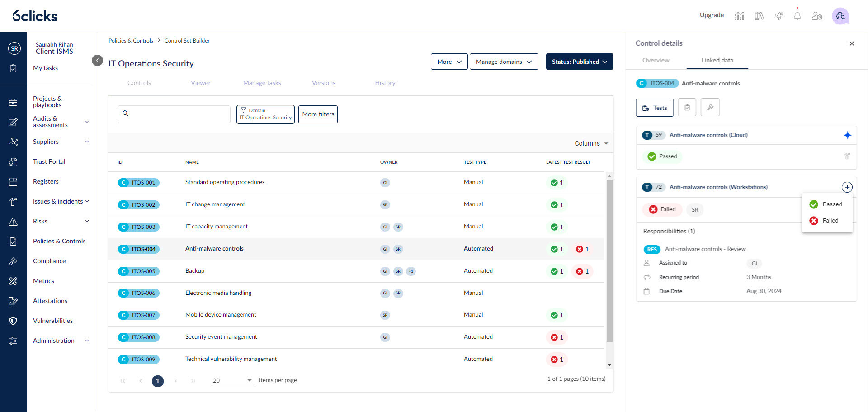Viewport: 868px width, 412px height.
Task: Open the Overview tab in Control details
Action: [x=656, y=60]
